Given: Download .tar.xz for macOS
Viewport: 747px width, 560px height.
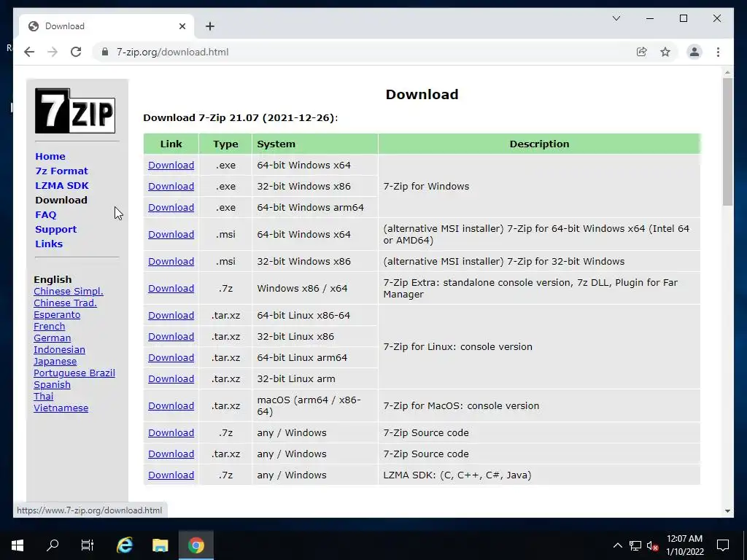Looking at the screenshot, I should pos(171,405).
